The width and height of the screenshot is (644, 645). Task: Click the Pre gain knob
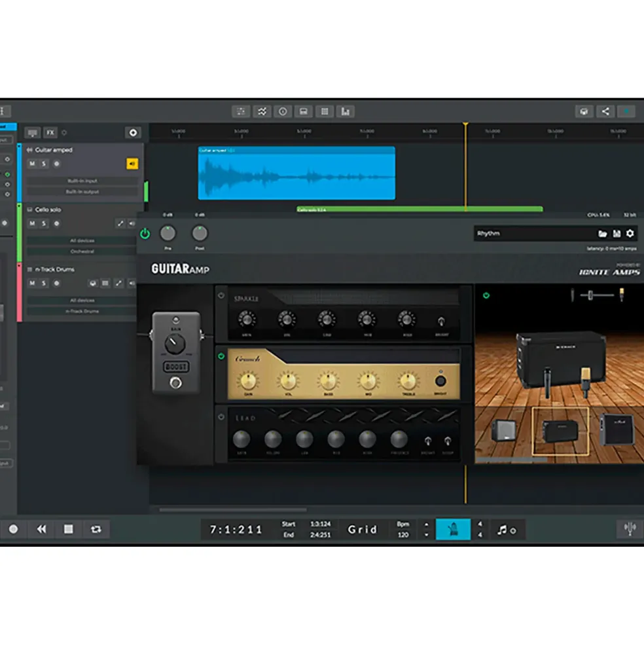tap(168, 233)
